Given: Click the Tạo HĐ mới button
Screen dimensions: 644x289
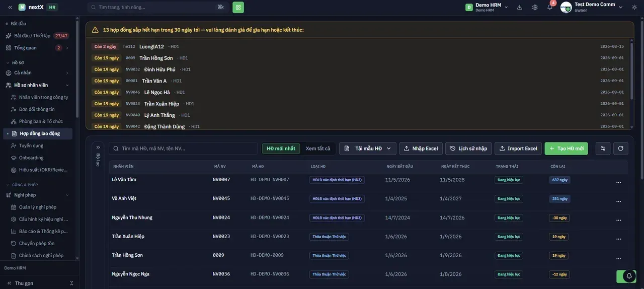Looking at the screenshot, I should [x=566, y=149].
